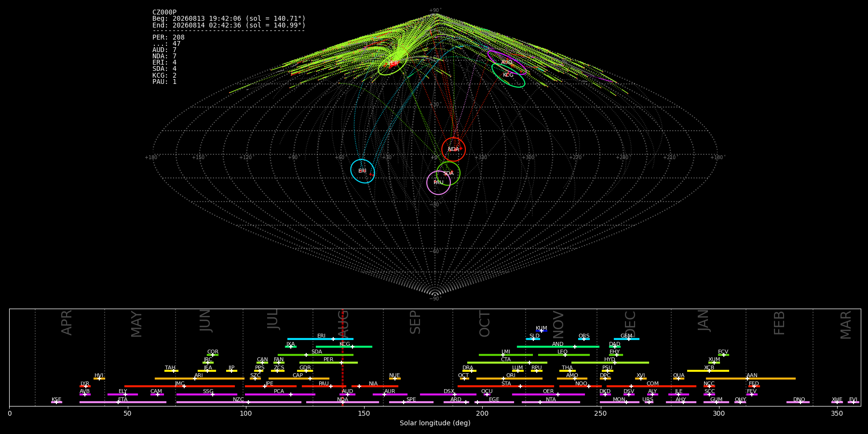
Task: Click the PER shower bar in timeline
Action: point(328,363)
